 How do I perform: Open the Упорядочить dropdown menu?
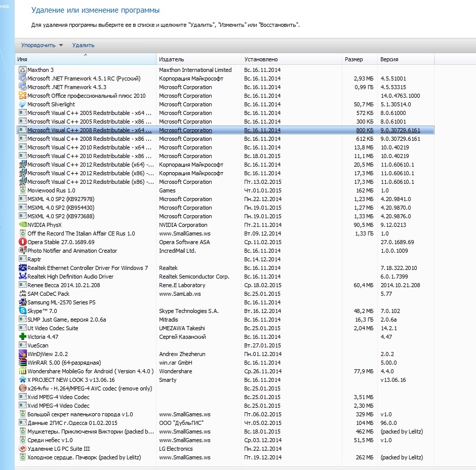[x=42, y=45]
